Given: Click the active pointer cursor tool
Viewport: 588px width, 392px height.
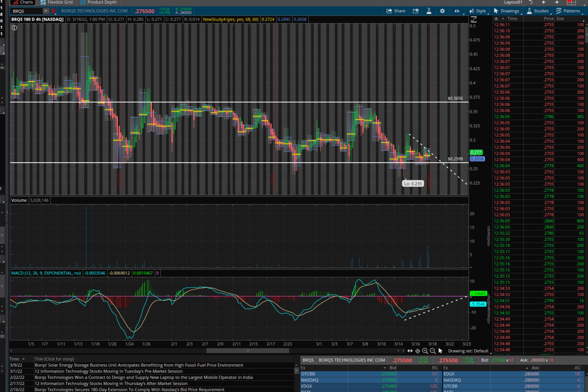Looking at the screenshot, I should (440, 351).
